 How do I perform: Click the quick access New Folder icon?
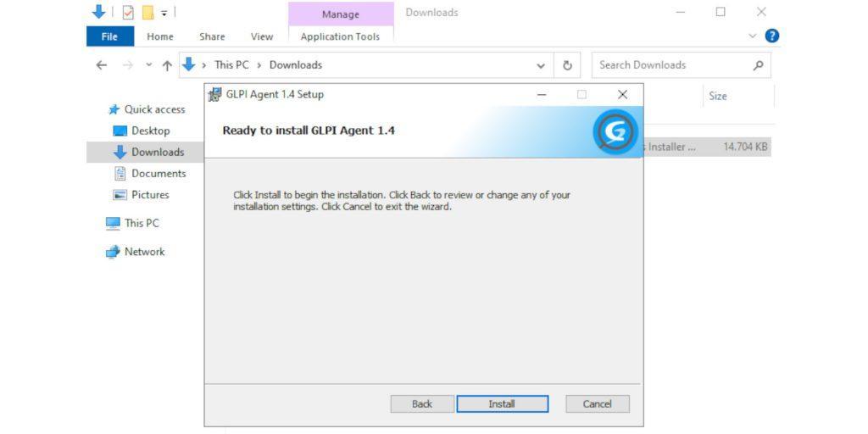(x=147, y=12)
